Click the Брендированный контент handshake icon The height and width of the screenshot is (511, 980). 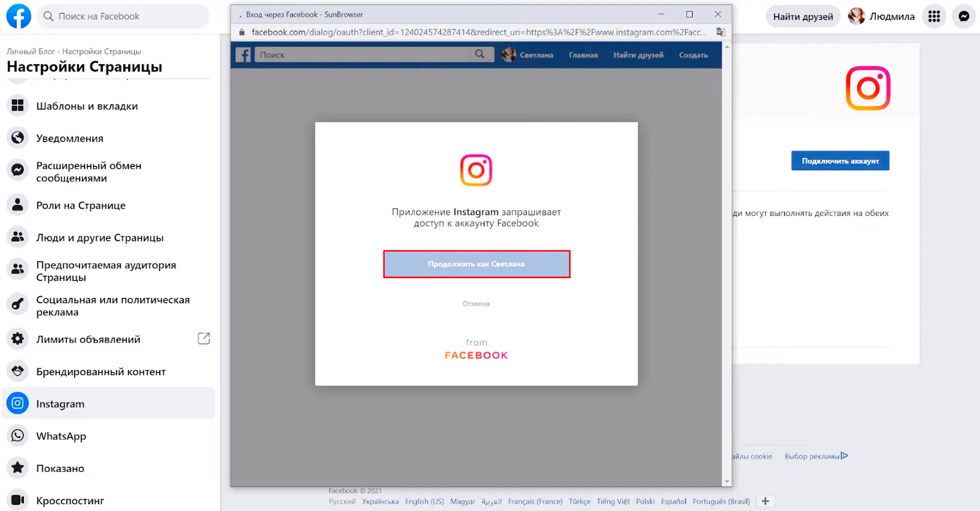18,371
